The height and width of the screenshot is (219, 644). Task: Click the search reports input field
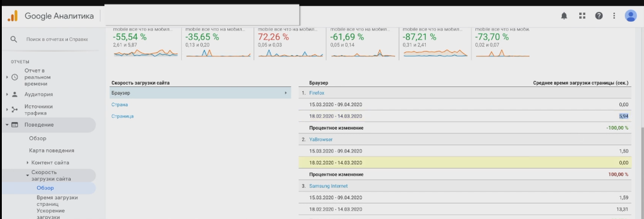tap(57, 40)
